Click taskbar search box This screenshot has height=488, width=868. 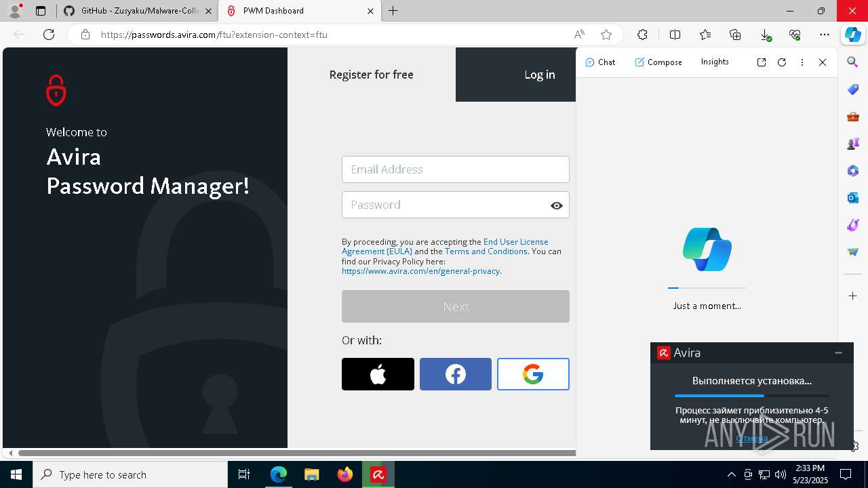pos(130,474)
